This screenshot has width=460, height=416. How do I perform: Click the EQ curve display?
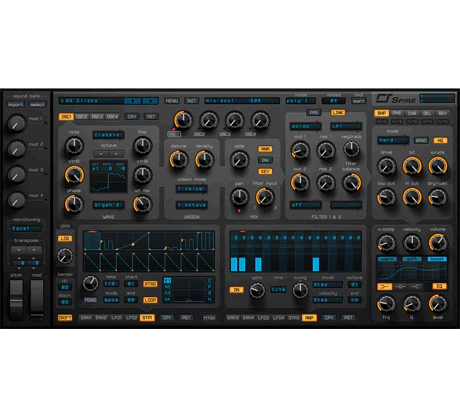click(412, 269)
